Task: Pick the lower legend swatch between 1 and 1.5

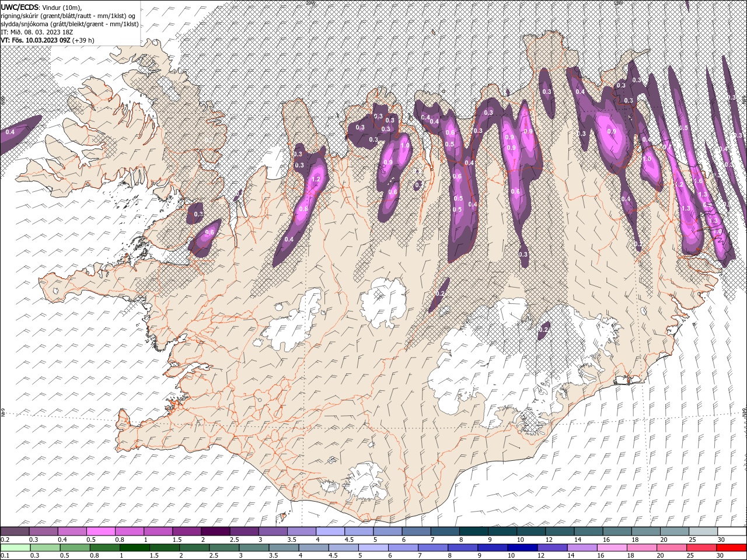Action: 135,548
